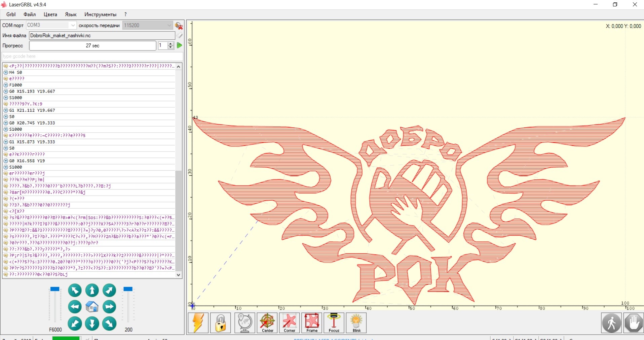Viewport: 644px width, 340px height.
Task: Click the console scrollbar down arrow
Action: [x=179, y=275]
